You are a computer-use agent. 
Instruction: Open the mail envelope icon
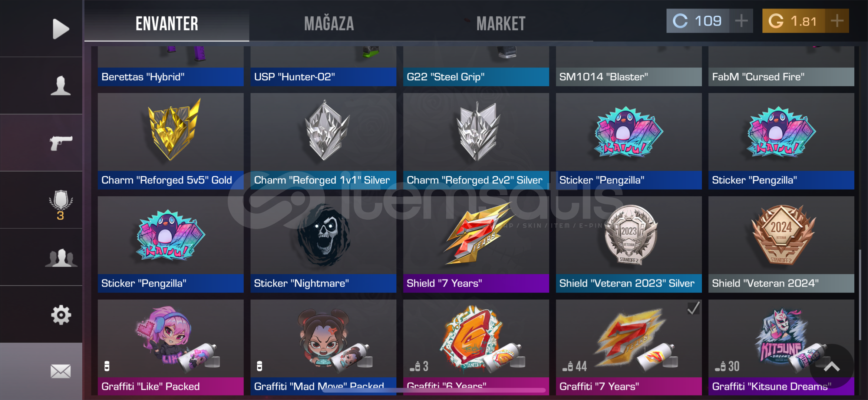(61, 371)
